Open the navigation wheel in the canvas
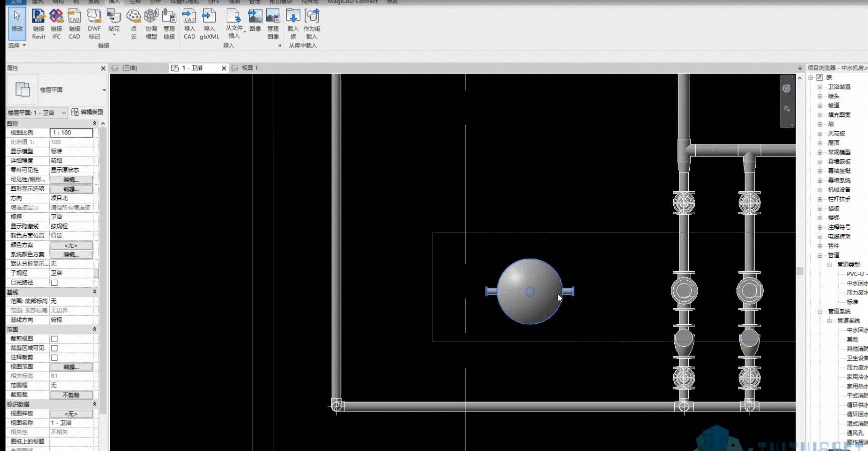 point(787,89)
